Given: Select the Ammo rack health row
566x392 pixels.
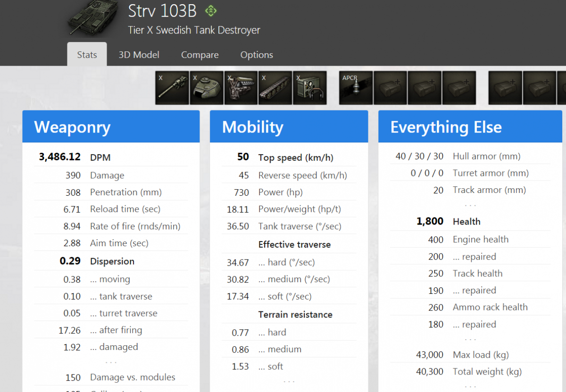Looking at the screenshot, I should point(470,307).
